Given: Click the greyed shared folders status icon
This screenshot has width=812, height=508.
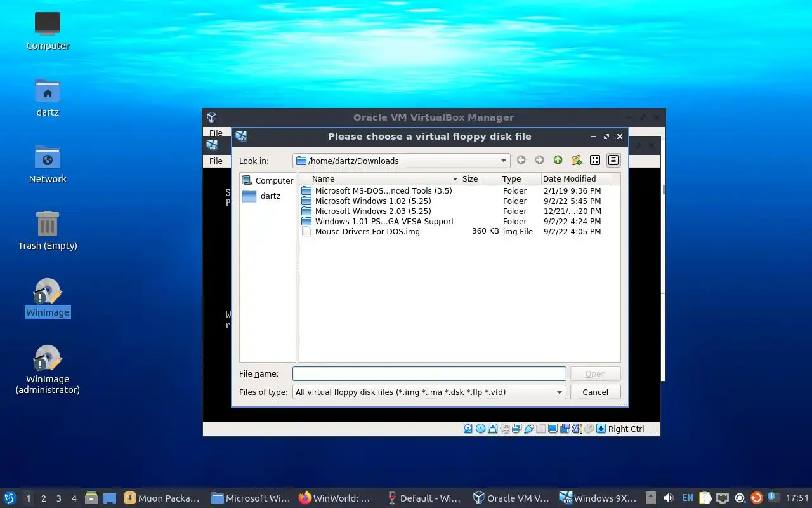Looking at the screenshot, I should tap(540, 429).
